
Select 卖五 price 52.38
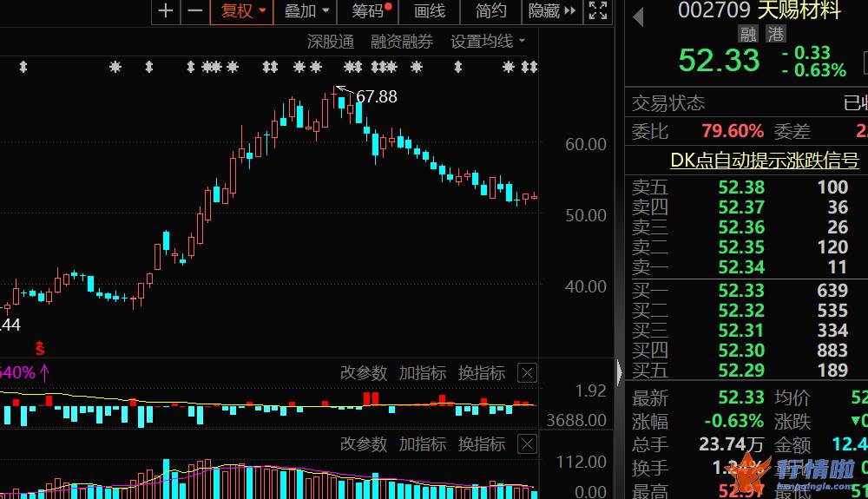coord(741,187)
